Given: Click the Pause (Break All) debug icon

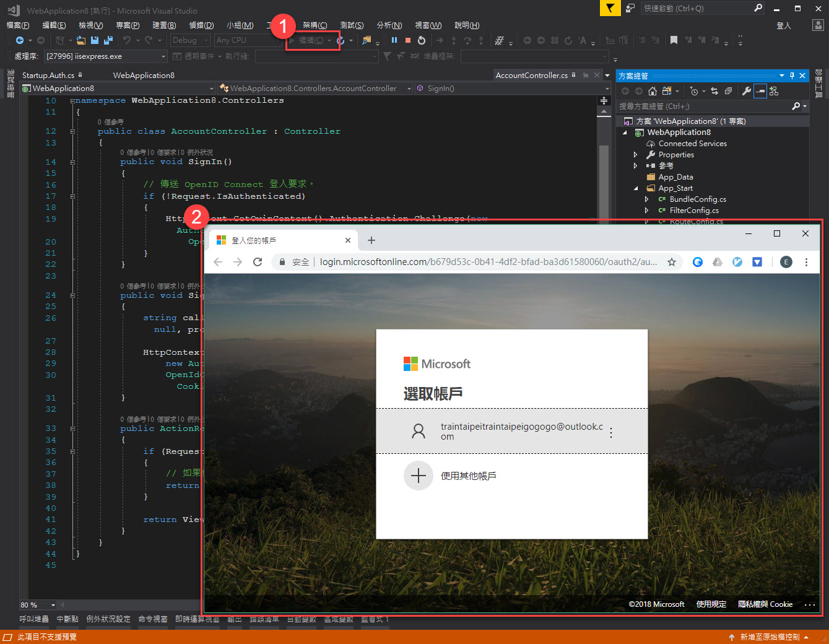Looking at the screenshot, I should click(394, 40).
